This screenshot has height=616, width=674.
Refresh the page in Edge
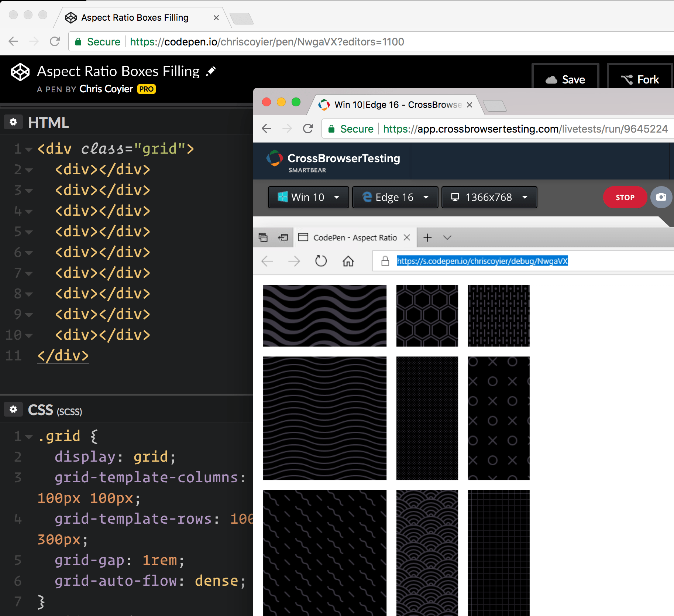pyautogui.click(x=321, y=261)
